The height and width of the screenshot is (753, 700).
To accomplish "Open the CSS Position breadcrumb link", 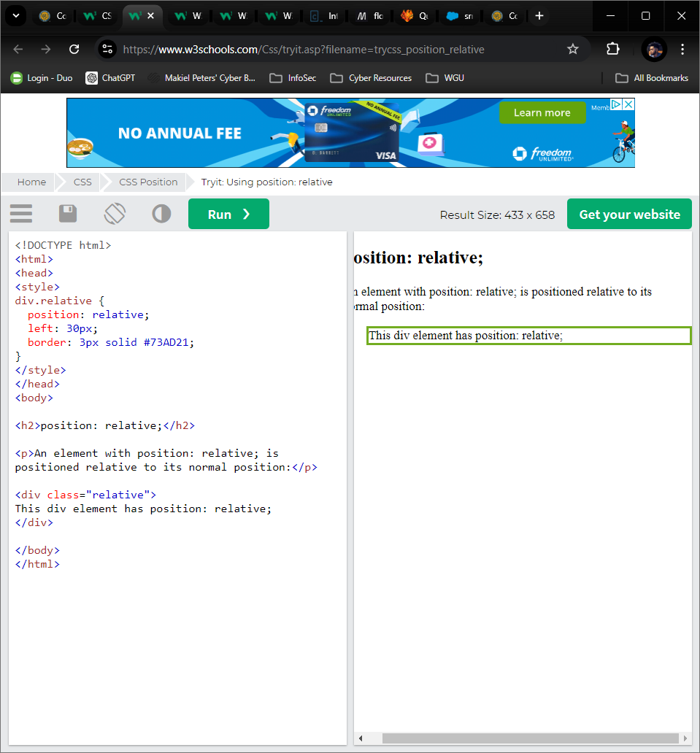I will pyautogui.click(x=148, y=182).
